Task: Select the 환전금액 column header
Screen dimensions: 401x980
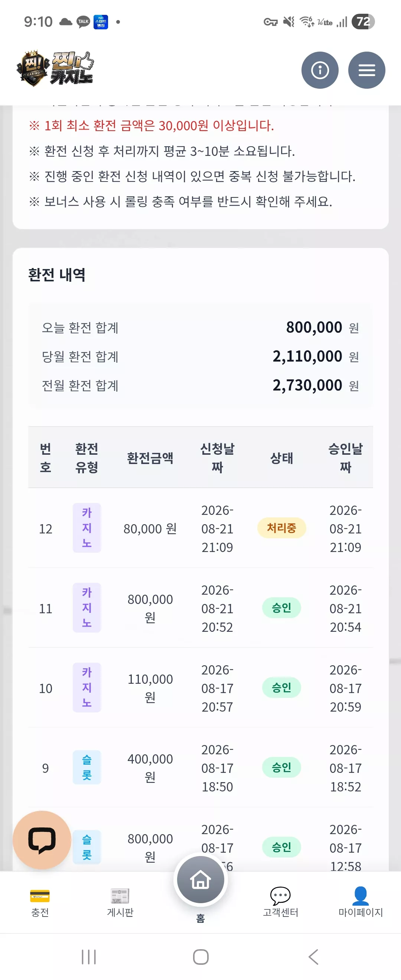Action: [x=150, y=458]
